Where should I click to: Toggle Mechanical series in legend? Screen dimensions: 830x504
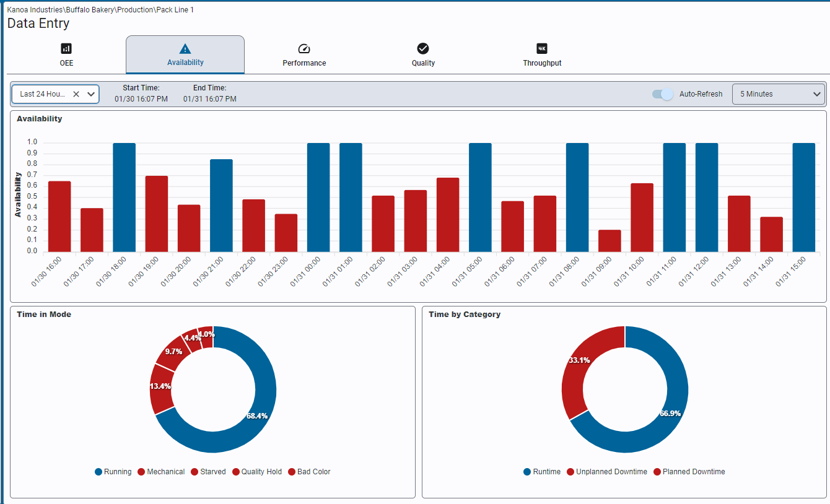[x=161, y=472]
